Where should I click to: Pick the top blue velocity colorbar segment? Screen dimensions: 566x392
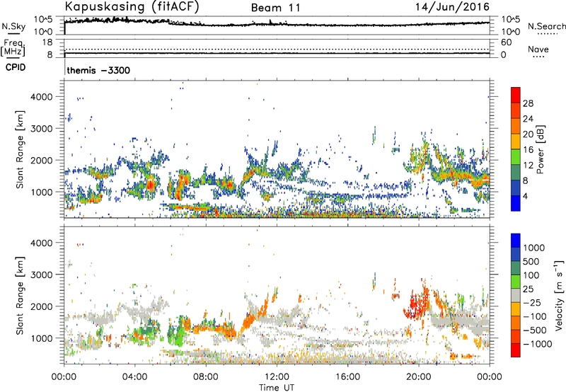click(516, 241)
